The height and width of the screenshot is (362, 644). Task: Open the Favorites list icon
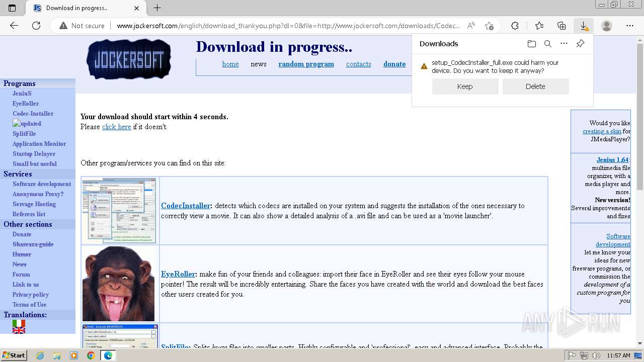click(539, 26)
